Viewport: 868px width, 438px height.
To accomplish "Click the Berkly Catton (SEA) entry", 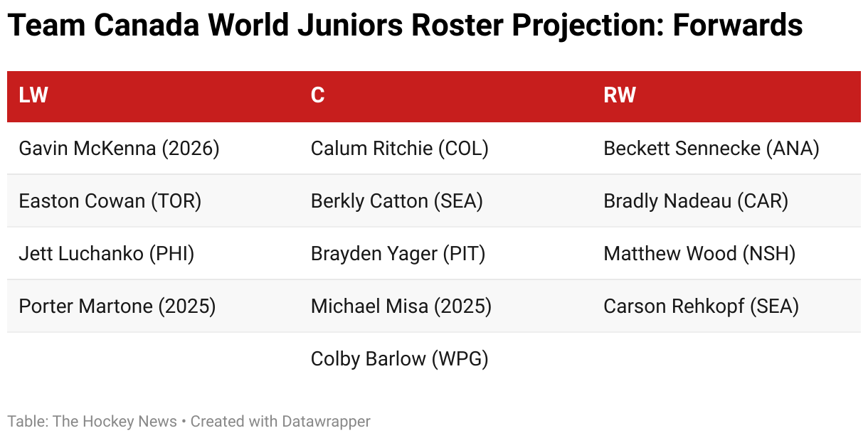I will coord(397,201).
